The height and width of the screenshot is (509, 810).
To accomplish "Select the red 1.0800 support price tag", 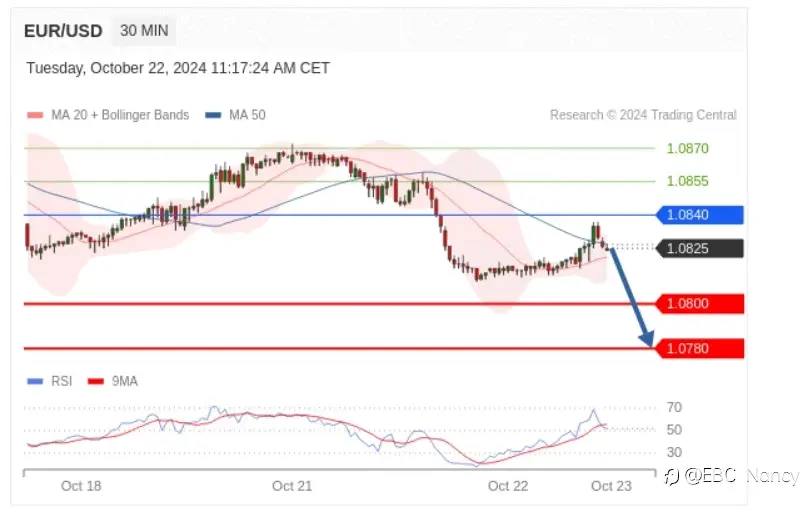I will (700, 304).
